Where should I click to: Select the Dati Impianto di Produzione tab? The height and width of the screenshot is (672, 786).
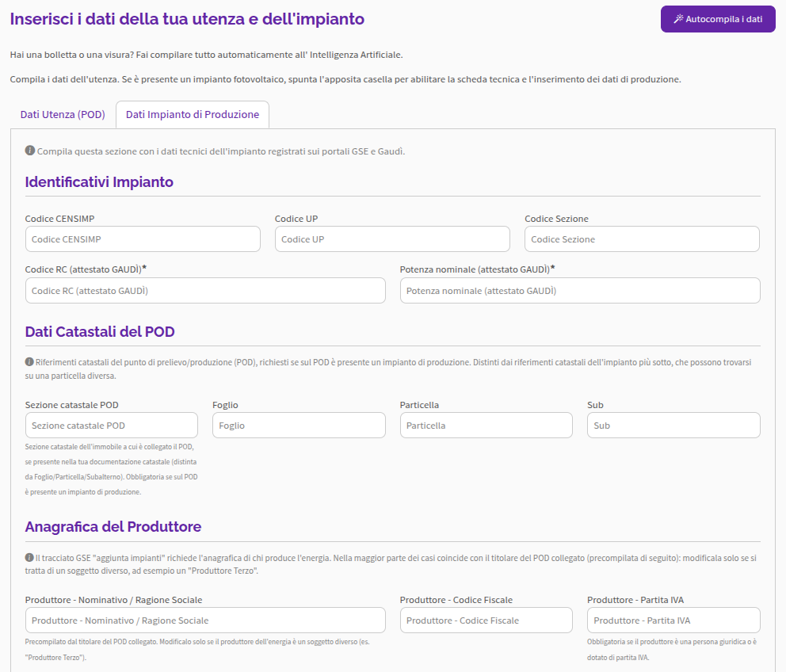[193, 114]
